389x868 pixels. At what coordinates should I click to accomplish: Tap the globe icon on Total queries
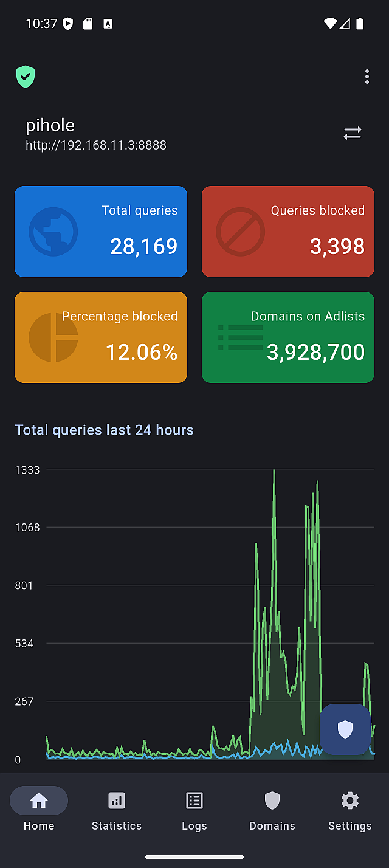[x=53, y=232]
